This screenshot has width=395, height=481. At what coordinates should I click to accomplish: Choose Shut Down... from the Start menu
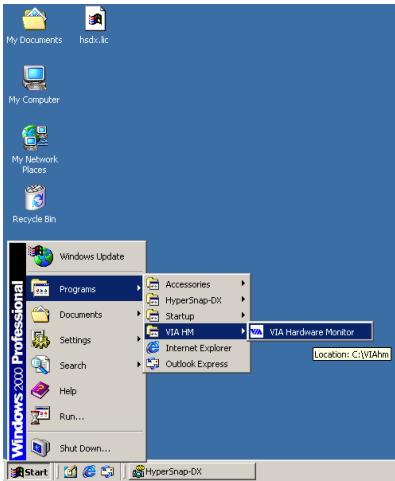coord(85,448)
